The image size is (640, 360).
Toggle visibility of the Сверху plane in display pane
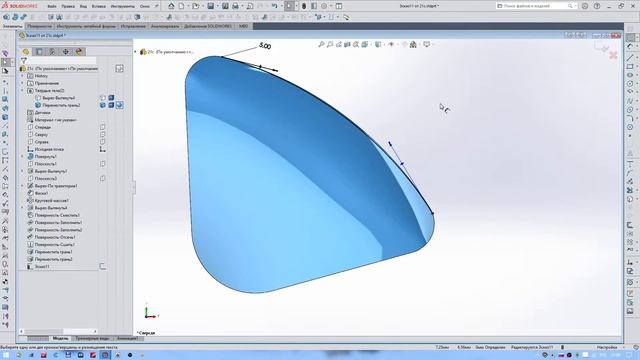(x=103, y=135)
